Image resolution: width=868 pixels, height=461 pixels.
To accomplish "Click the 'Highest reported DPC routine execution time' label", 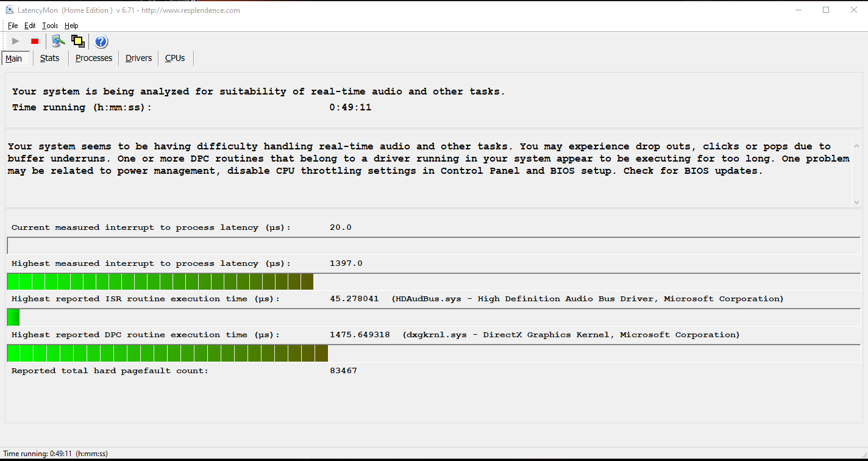I will point(146,335).
